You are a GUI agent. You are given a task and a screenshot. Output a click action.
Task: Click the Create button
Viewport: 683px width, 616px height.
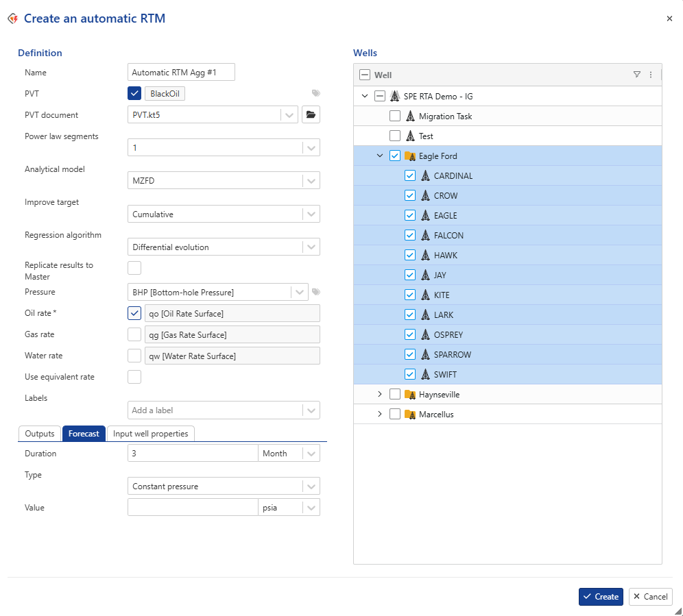click(x=601, y=597)
